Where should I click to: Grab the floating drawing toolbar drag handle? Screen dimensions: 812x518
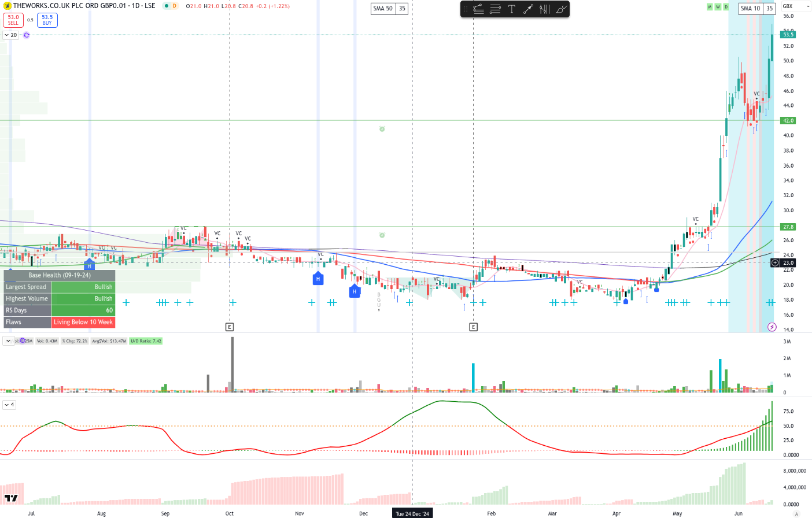point(466,9)
